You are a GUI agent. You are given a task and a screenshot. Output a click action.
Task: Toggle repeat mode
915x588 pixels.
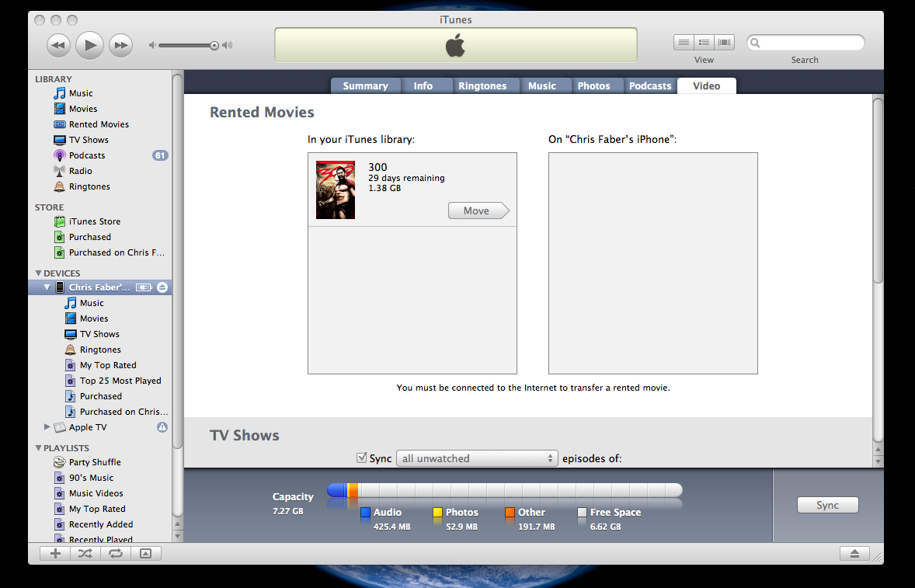pyautogui.click(x=116, y=554)
